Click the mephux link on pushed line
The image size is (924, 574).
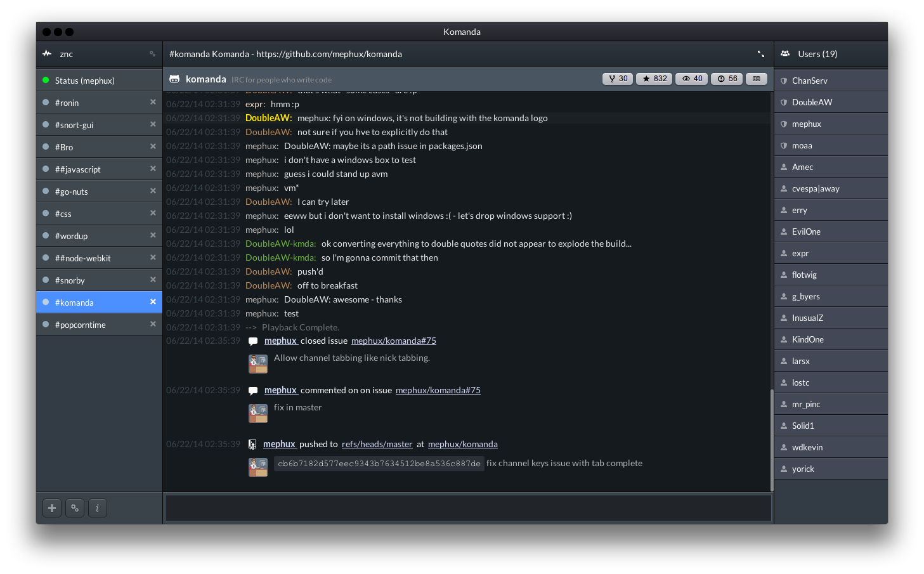coord(279,444)
